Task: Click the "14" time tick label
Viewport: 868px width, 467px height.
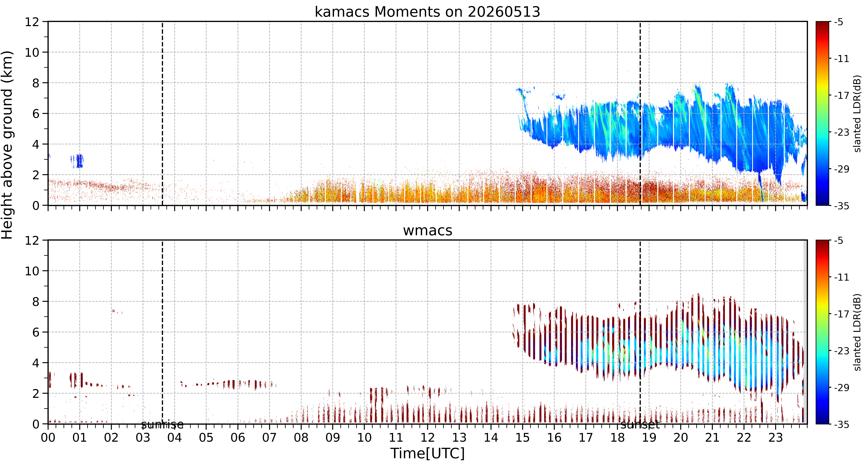Action: 491,438
